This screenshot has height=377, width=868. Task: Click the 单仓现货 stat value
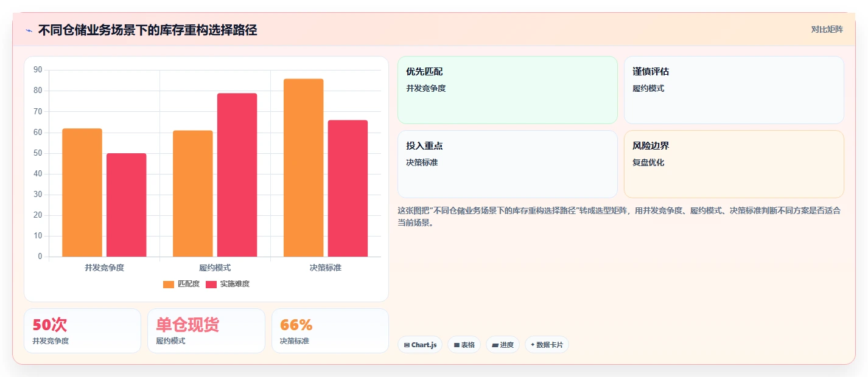[187, 325]
